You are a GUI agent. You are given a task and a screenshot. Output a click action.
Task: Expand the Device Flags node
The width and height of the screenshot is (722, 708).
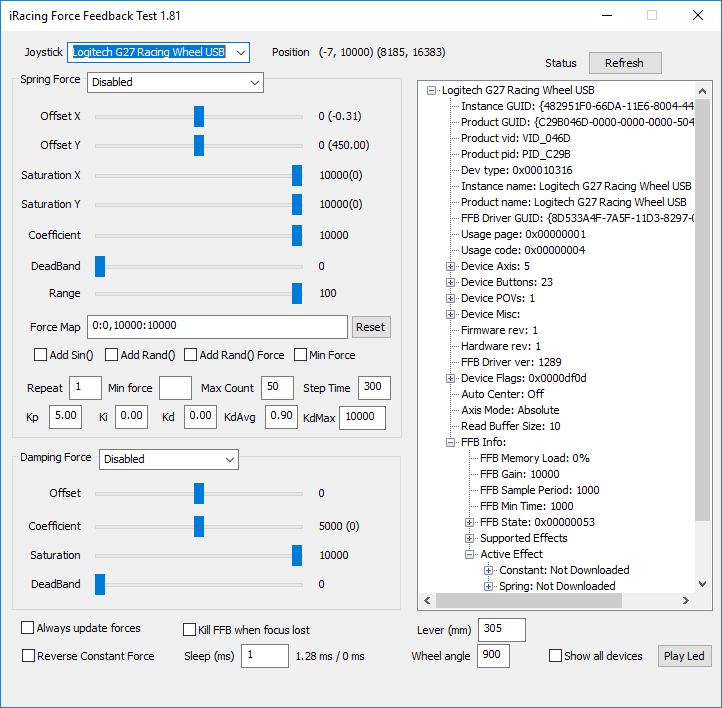450,378
